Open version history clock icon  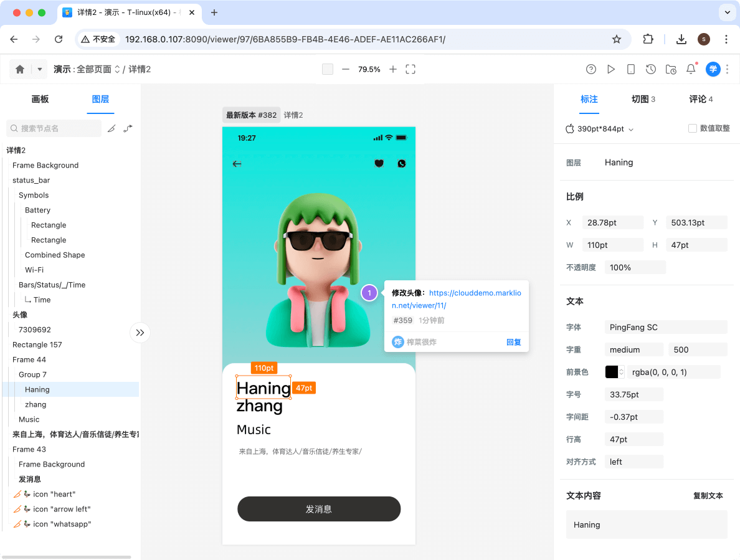coord(651,69)
